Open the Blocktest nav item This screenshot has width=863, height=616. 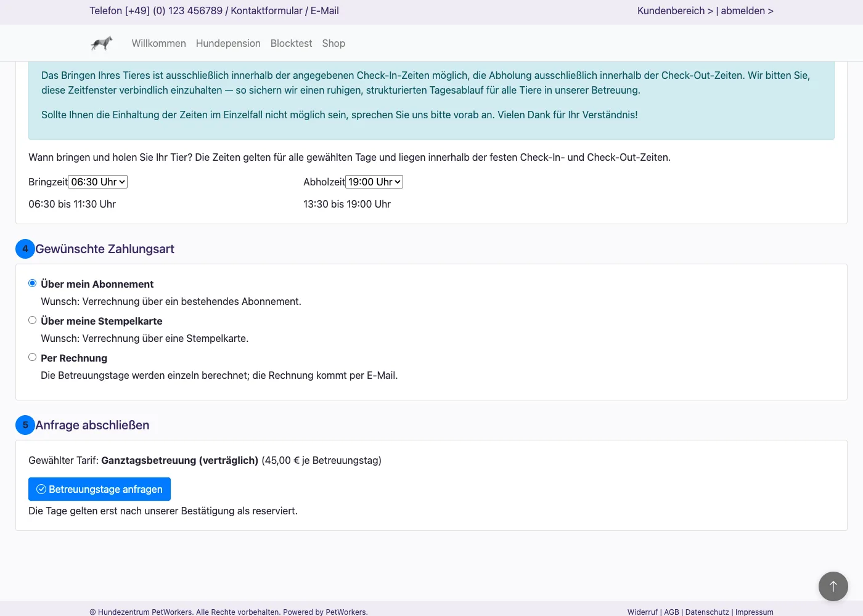291,43
